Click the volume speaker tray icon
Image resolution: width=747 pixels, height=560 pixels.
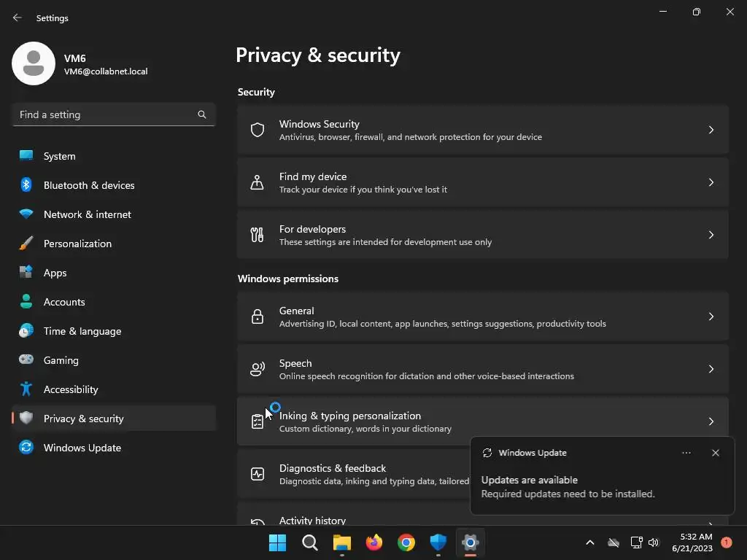point(654,542)
